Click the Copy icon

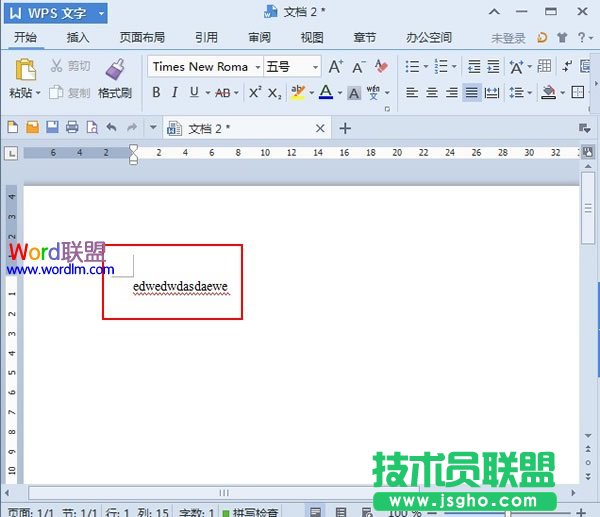coord(56,92)
